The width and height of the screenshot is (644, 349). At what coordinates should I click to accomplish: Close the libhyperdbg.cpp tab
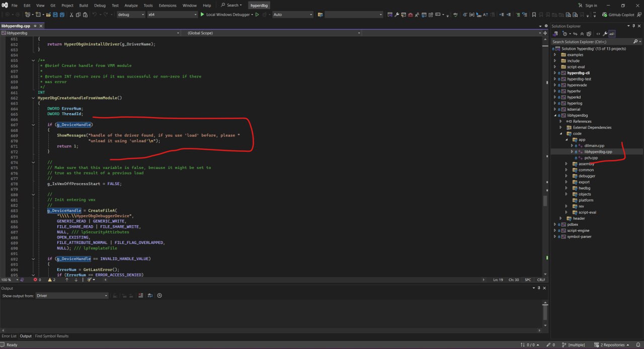click(x=42, y=26)
